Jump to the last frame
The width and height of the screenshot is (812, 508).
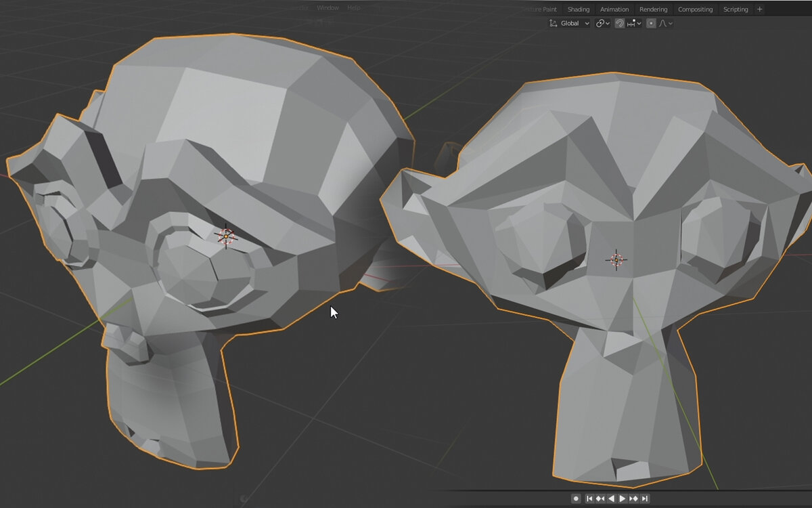[645, 499]
